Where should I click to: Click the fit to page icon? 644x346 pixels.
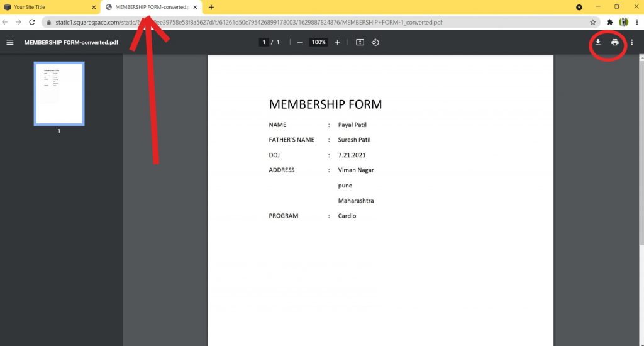360,42
